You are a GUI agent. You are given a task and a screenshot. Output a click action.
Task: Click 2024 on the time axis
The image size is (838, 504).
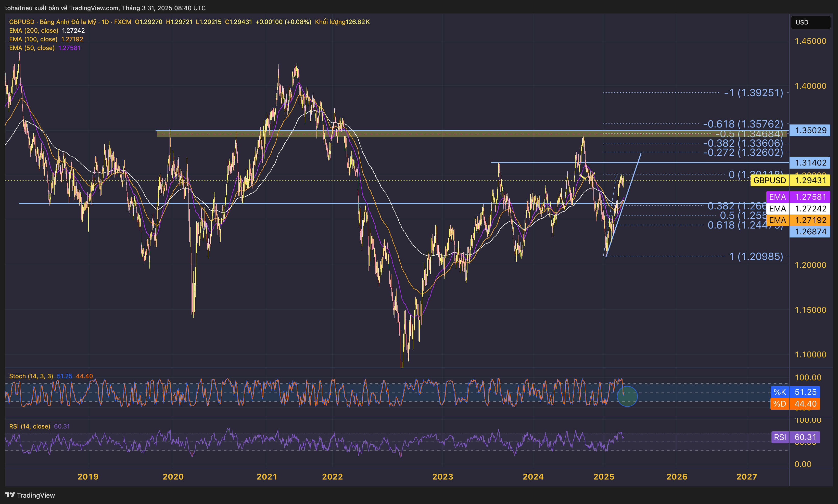click(533, 476)
